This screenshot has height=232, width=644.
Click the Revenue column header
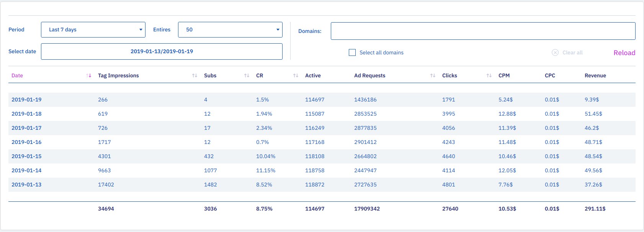pyautogui.click(x=595, y=75)
